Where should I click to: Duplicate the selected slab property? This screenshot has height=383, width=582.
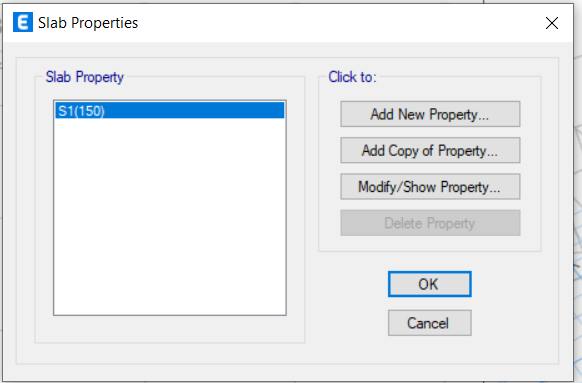click(430, 150)
